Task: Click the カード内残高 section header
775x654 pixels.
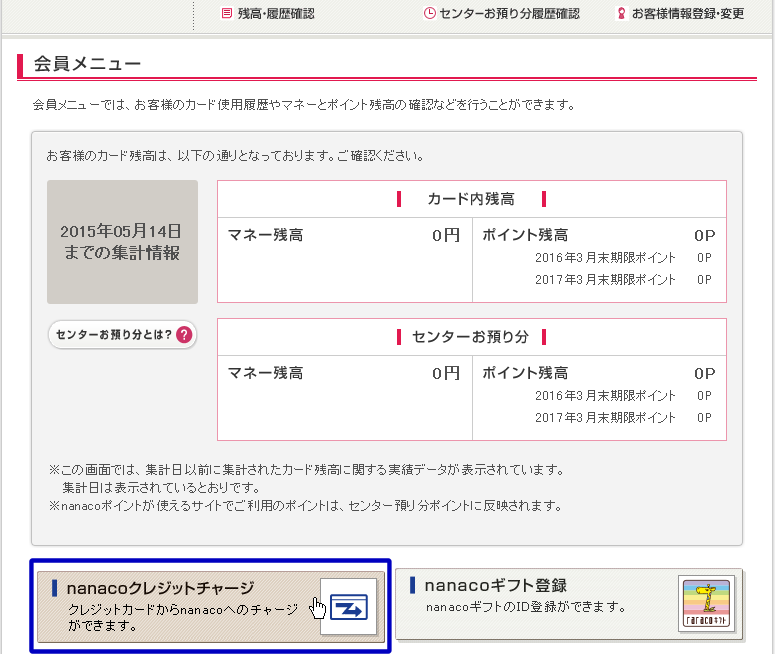Action: point(471,198)
